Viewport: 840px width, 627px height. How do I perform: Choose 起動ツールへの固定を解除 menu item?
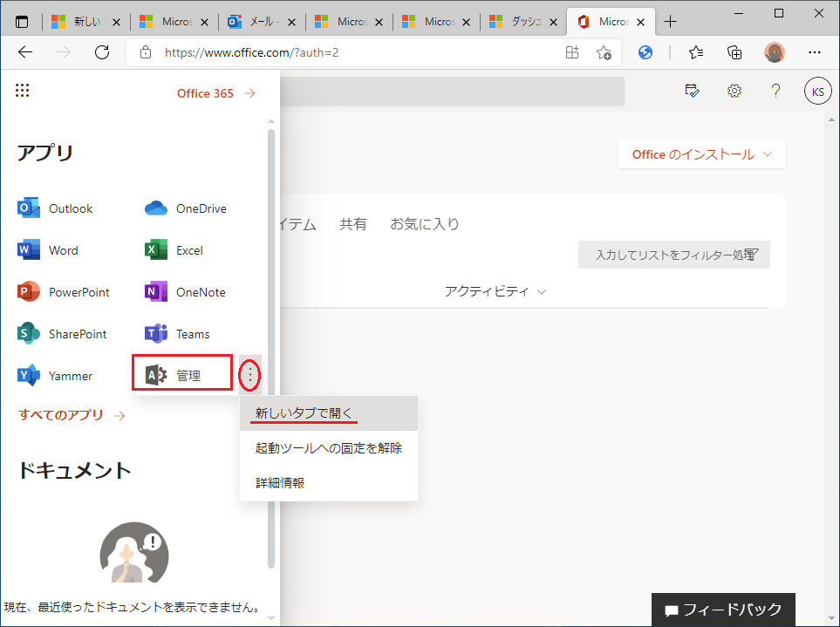coord(328,448)
